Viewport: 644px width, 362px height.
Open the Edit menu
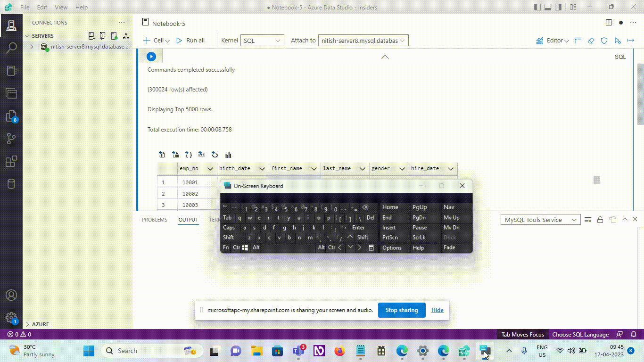pos(42,8)
